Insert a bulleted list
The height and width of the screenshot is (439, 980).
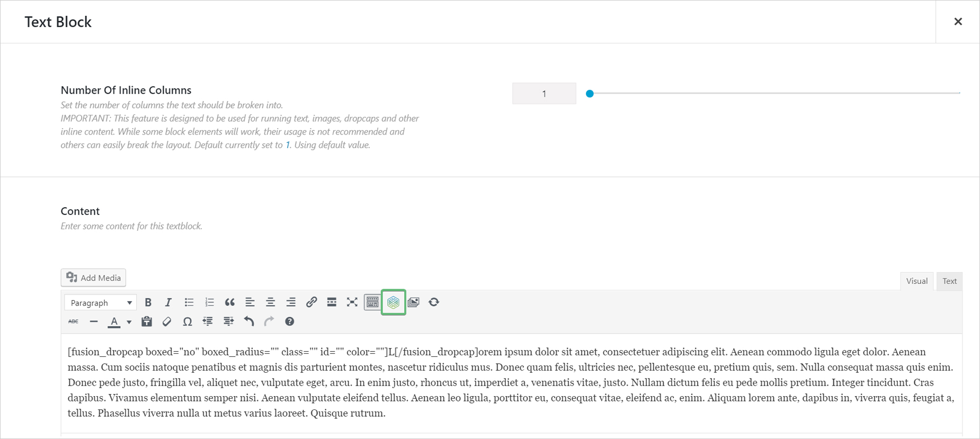click(189, 302)
